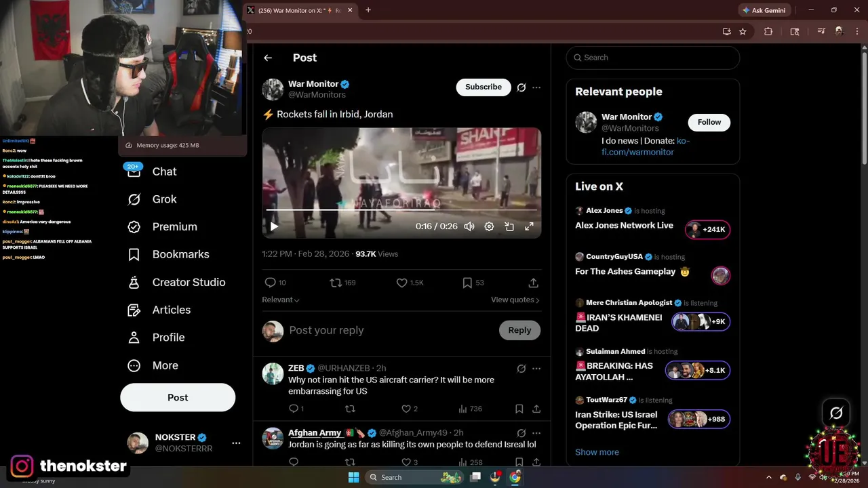Screen dimensions: 868x488
Task: Open Chat in the sidebar
Action: [154, 171]
